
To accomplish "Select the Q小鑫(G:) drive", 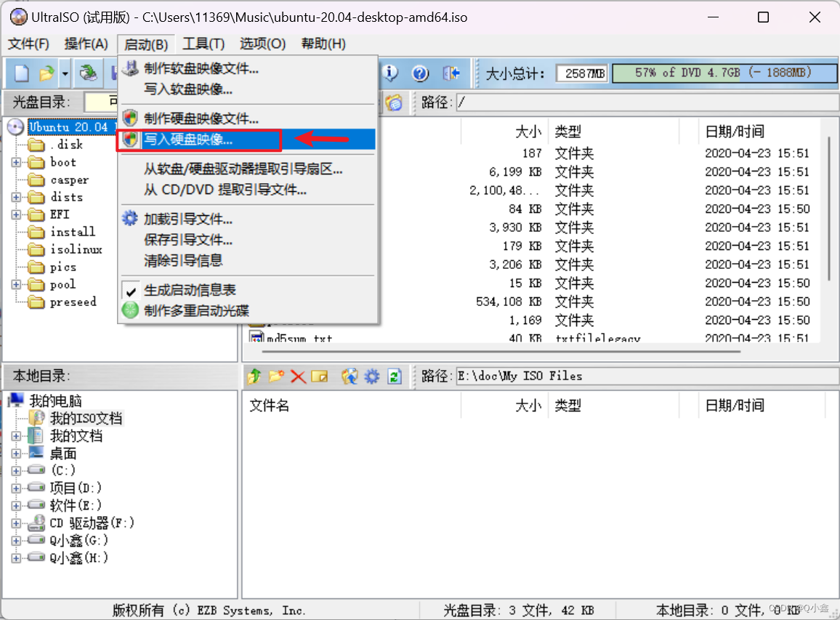I will (x=78, y=540).
